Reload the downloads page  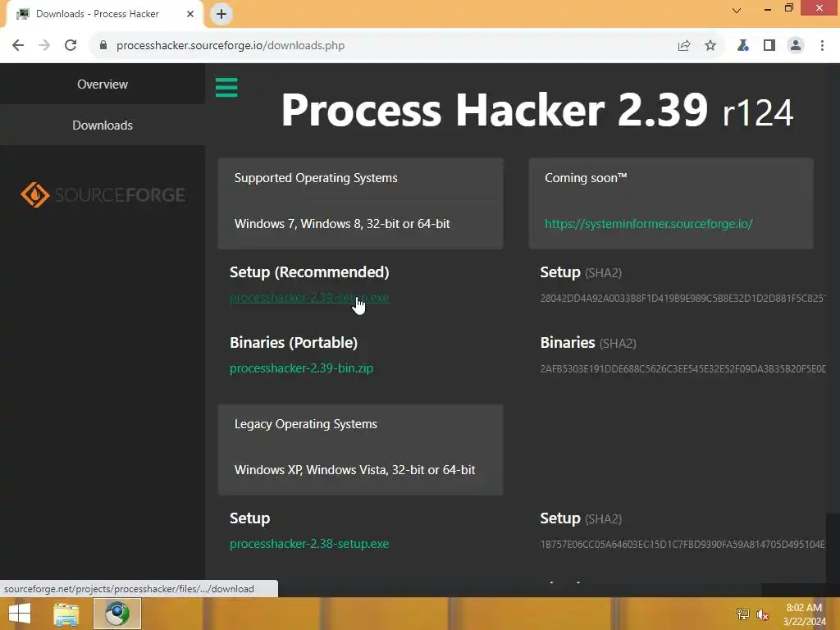click(71, 46)
